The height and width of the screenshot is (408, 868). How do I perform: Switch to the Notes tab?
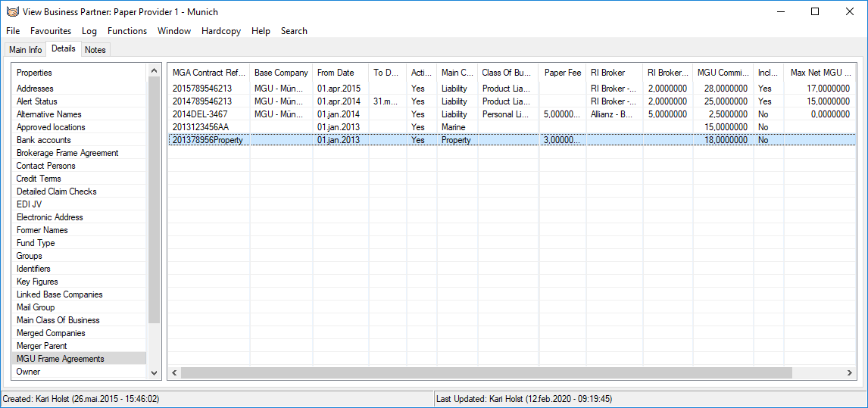click(95, 50)
